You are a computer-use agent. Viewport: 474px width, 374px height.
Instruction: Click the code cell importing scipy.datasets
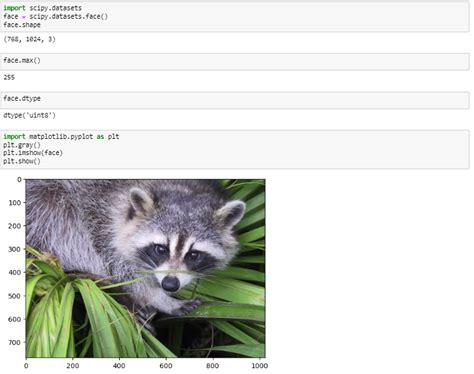(x=235, y=16)
